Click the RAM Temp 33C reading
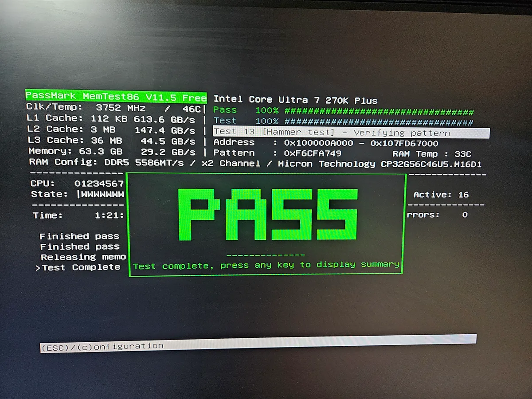This screenshot has width=532, height=399. [x=432, y=154]
